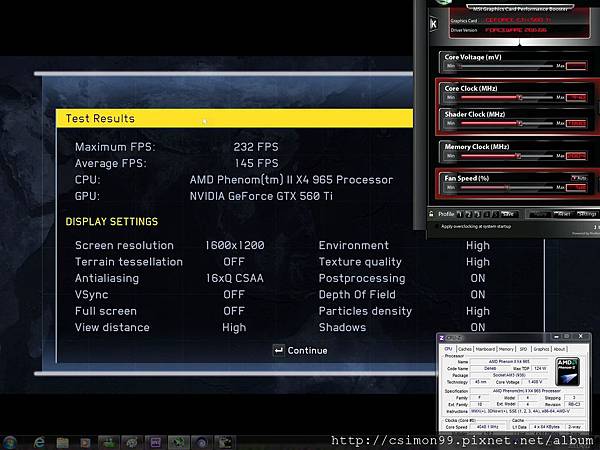The image size is (600, 450).
Task: Click the AMD Phenom II logo in CPU-Z
Action: point(567,372)
